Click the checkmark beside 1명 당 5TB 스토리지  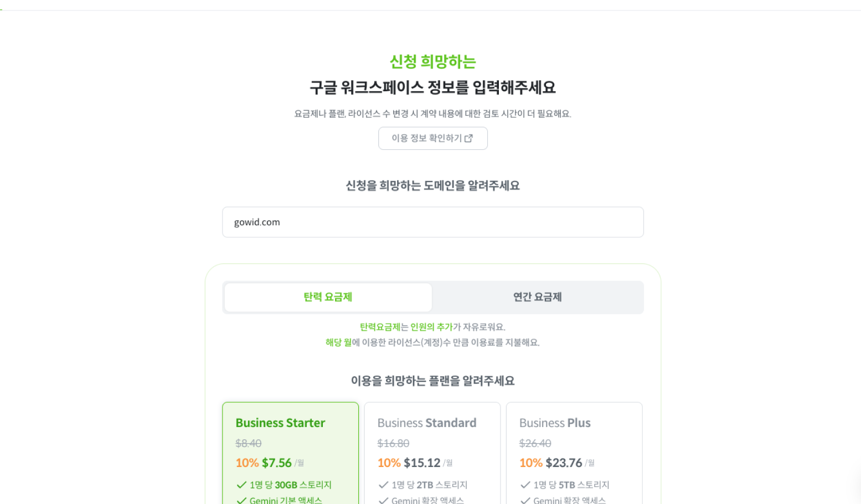(525, 485)
